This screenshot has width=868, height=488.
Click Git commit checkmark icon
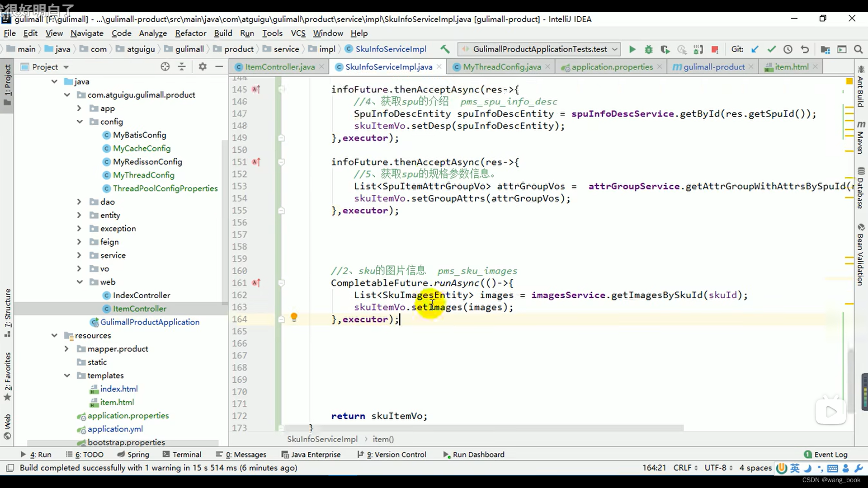click(x=771, y=49)
